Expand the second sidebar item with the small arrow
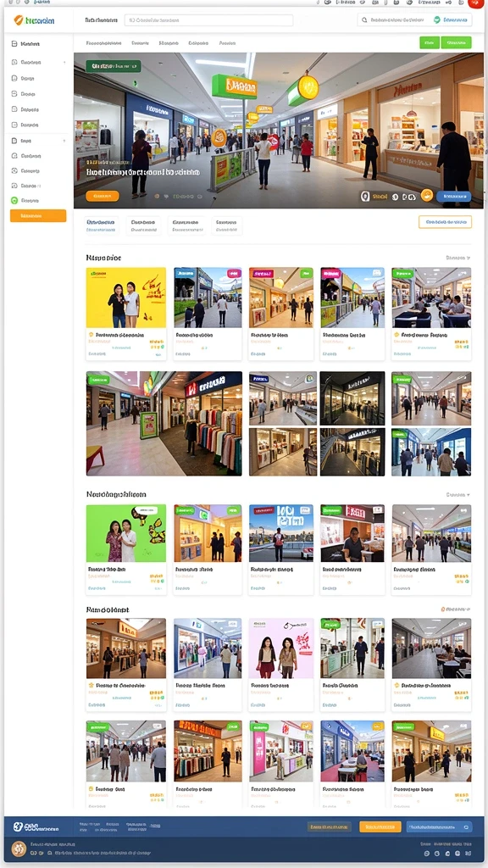This screenshot has height=868, width=488. pos(64,63)
